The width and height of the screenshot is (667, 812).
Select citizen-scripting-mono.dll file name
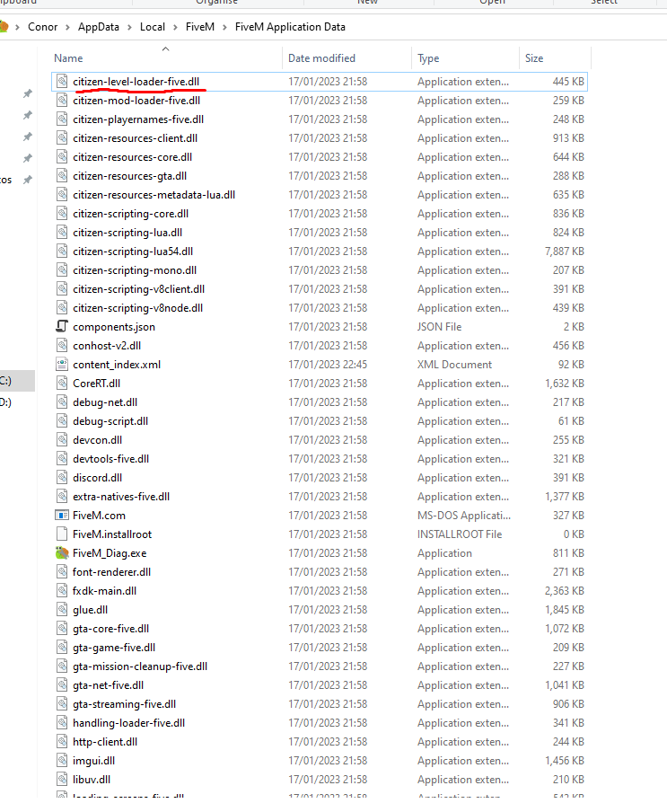[x=135, y=270]
